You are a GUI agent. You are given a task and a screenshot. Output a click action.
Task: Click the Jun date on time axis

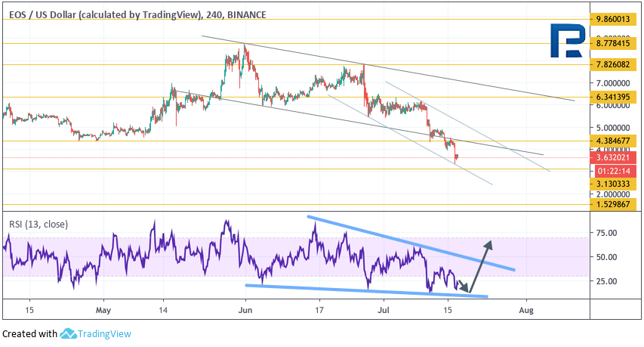(245, 309)
